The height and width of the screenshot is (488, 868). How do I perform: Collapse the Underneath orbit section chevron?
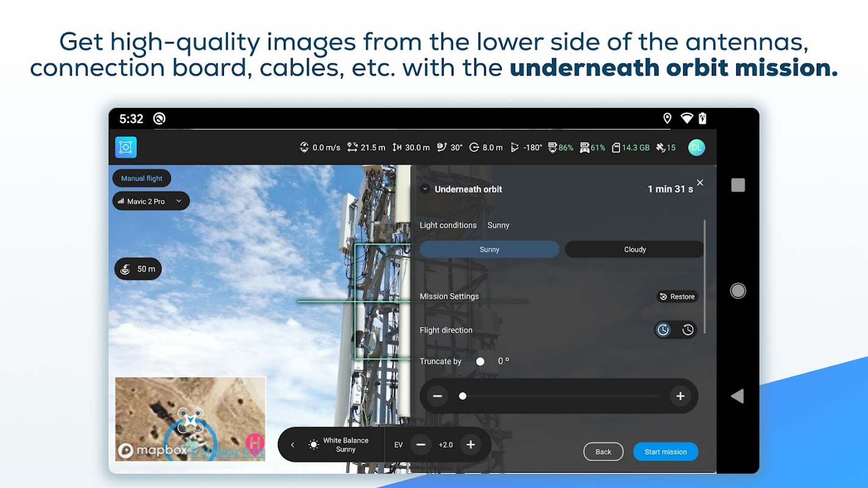coord(425,189)
